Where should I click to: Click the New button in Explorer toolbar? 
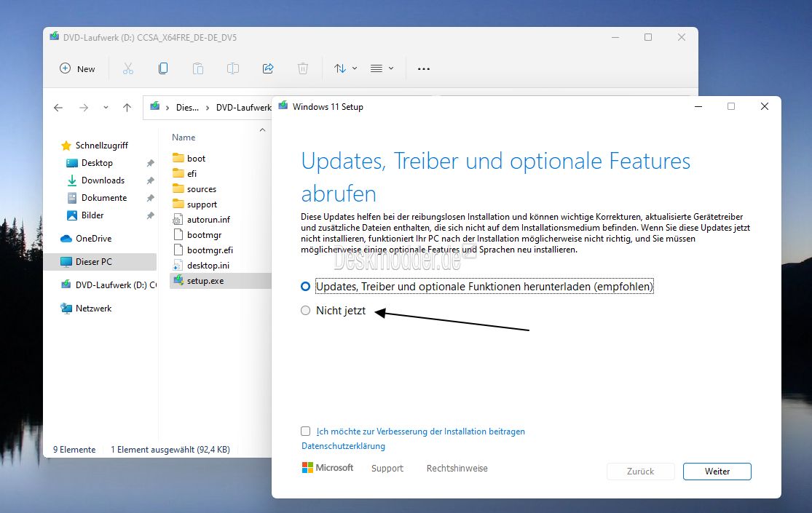tap(78, 69)
